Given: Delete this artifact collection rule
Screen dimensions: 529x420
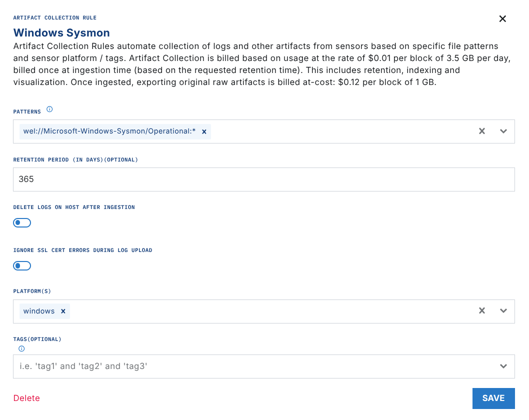Looking at the screenshot, I should pyautogui.click(x=26, y=398).
